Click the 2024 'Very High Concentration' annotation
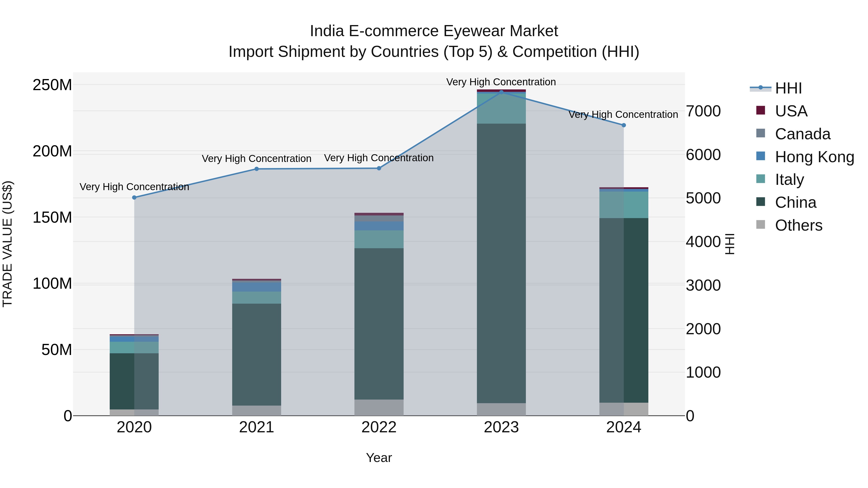 pos(623,114)
